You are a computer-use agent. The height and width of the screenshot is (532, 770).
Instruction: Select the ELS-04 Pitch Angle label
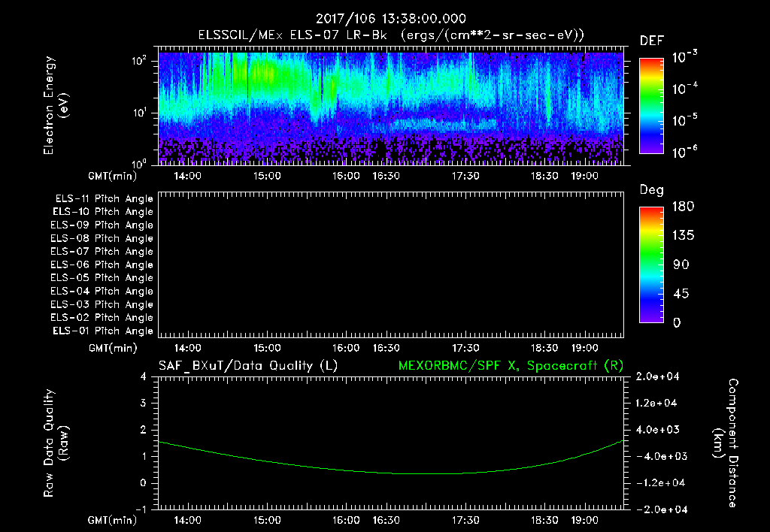point(102,291)
